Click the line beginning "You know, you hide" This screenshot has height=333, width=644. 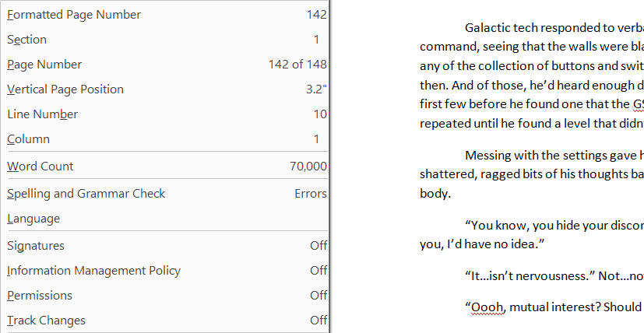click(553, 226)
